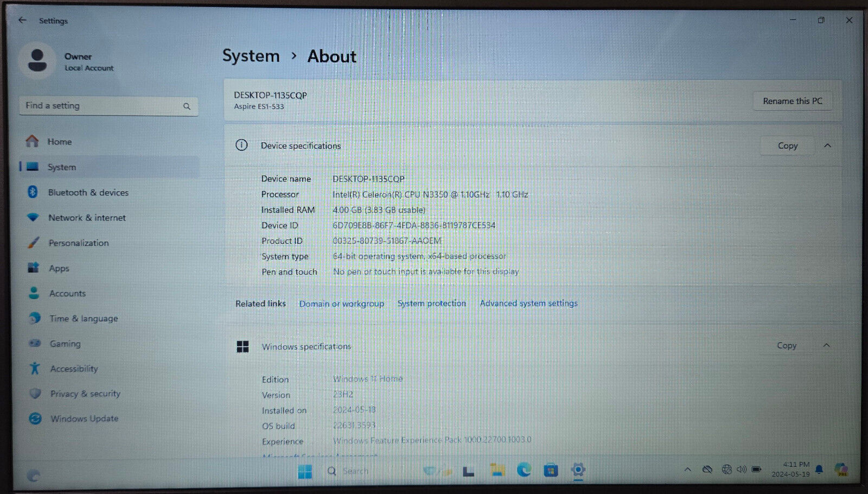Viewport: 868px width, 494px height.
Task: Open Advanced system settings link
Action: click(x=528, y=303)
